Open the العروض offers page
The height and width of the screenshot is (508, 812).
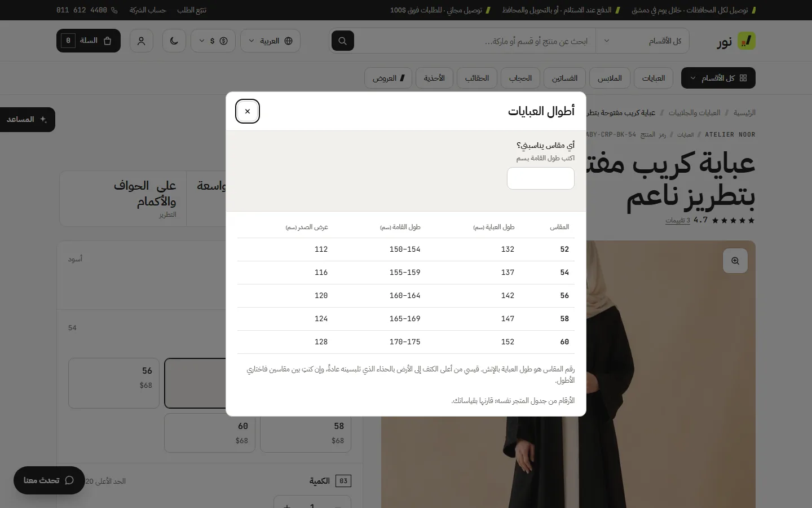389,78
